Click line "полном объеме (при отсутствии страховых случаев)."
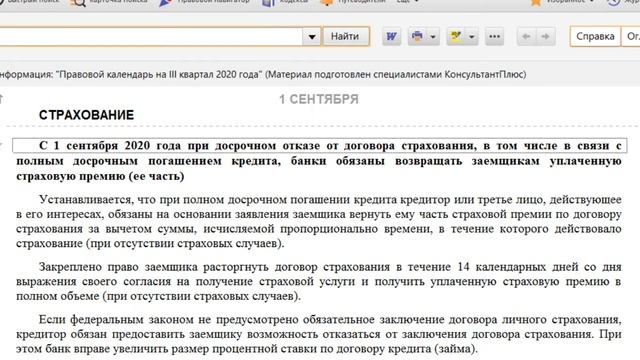The height and width of the screenshot is (360, 640). [158, 296]
